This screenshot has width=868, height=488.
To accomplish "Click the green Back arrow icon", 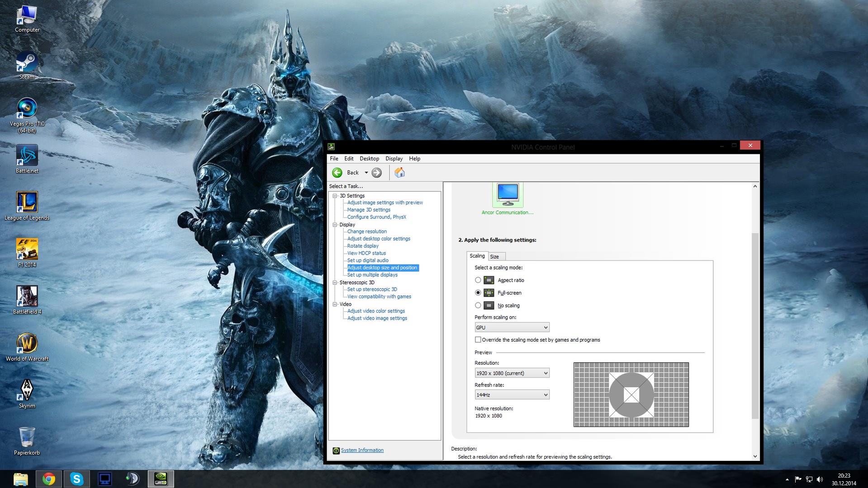I will coord(337,172).
